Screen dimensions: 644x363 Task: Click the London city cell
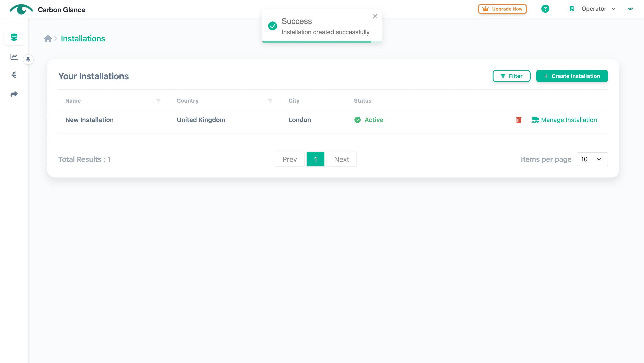pos(300,120)
